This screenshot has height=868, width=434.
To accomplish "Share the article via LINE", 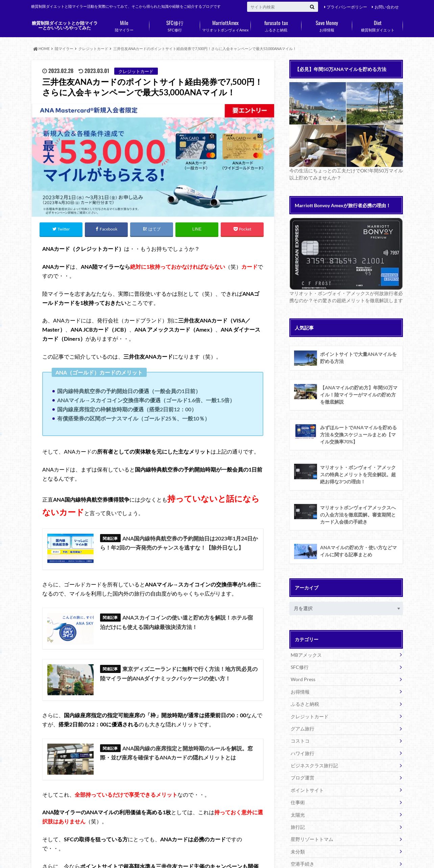I will click(197, 229).
